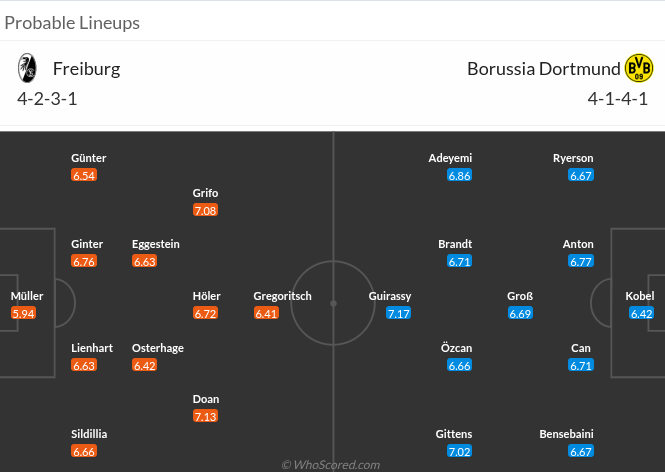Click the Borussia Dortmund BVB logo
Image resolution: width=665 pixels, height=472 pixels.
coord(638,68)
